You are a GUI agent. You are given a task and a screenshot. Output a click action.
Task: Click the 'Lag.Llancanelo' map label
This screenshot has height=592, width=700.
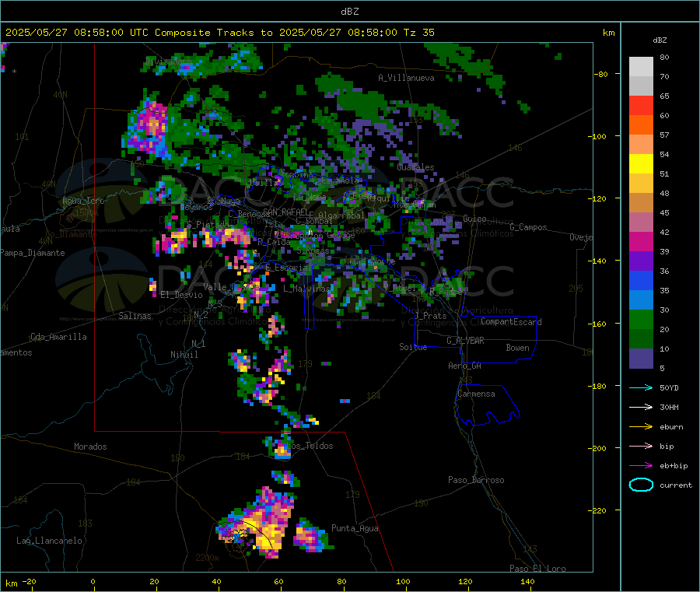click(49, 541)
